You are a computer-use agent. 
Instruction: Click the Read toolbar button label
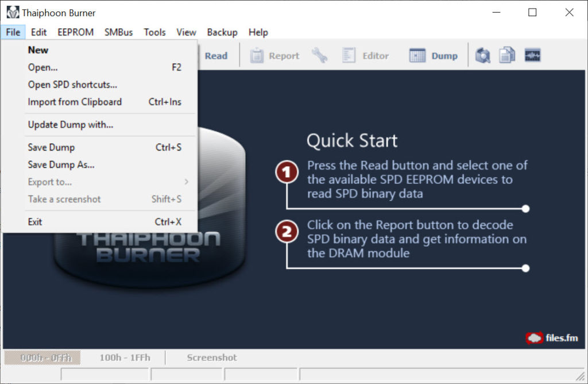(216, 56)
